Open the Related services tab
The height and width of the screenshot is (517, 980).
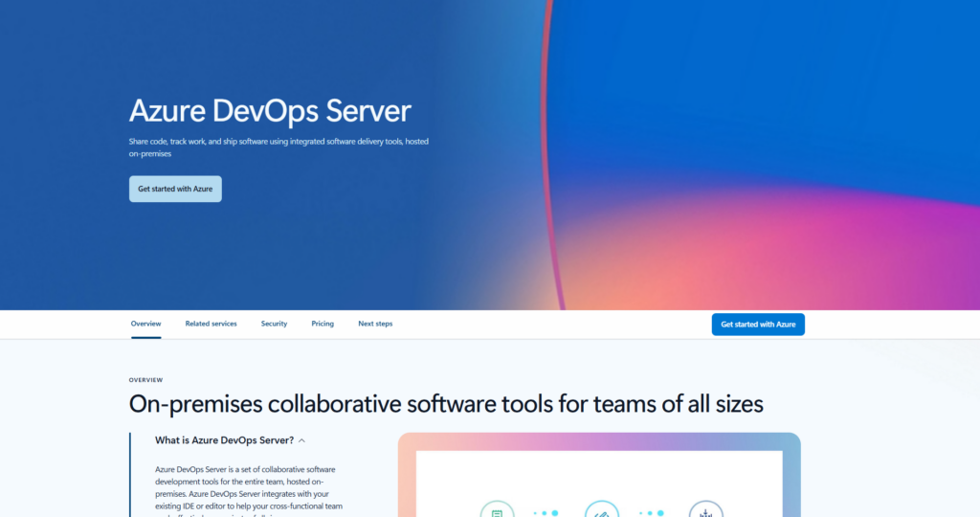211,324
